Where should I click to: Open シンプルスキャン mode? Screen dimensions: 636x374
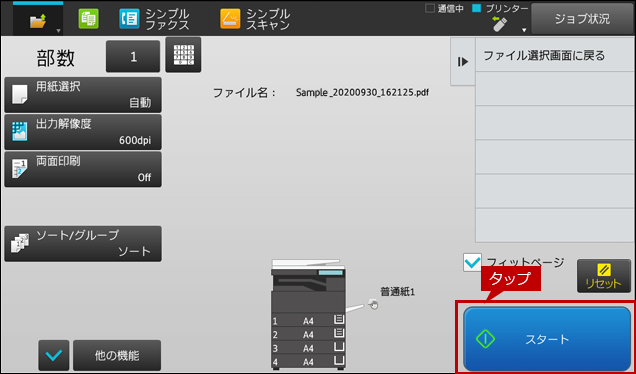255,19
